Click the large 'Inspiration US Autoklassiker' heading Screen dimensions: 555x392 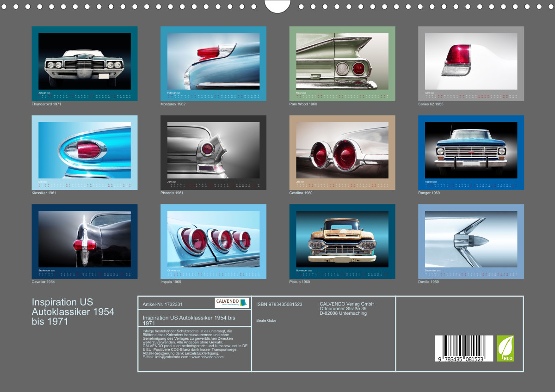(x=73, y=312)
